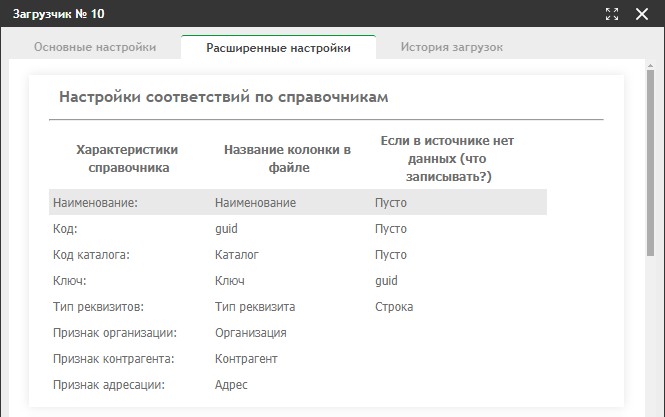The width and height of the screenshot is (665, 417).
Task: Click the 'Тип реквизита' column value
Action: [255, 307]
